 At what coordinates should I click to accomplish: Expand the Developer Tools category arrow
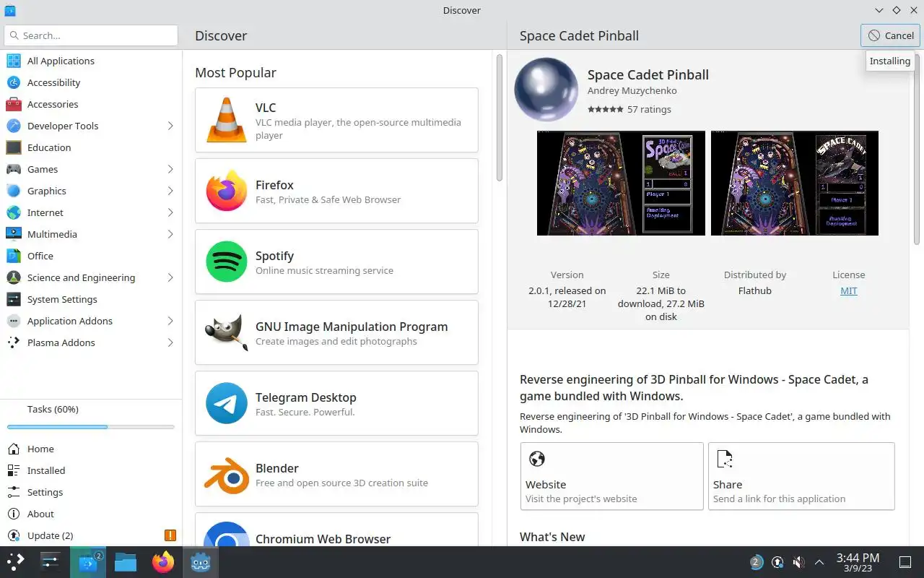click(170, 126)
